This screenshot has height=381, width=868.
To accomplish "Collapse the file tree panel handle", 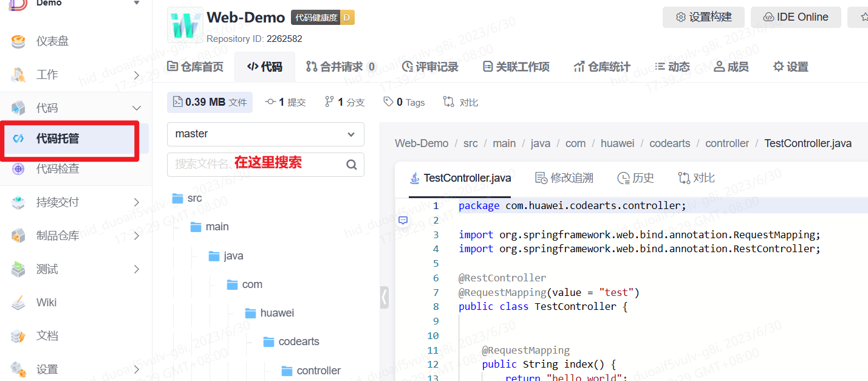I will [384, 298].
